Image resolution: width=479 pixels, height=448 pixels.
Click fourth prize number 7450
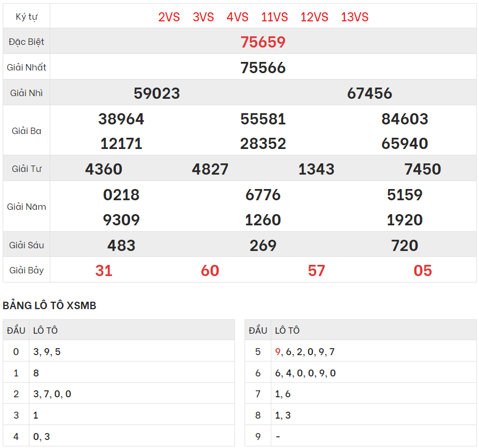pyautogui.click(x=422, y=169)
